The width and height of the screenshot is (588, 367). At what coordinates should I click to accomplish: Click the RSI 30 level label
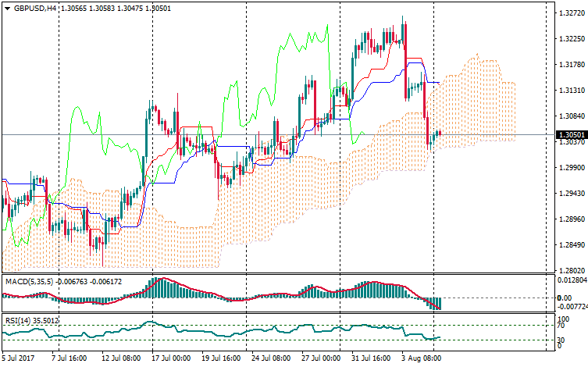[x=560, y=340]
